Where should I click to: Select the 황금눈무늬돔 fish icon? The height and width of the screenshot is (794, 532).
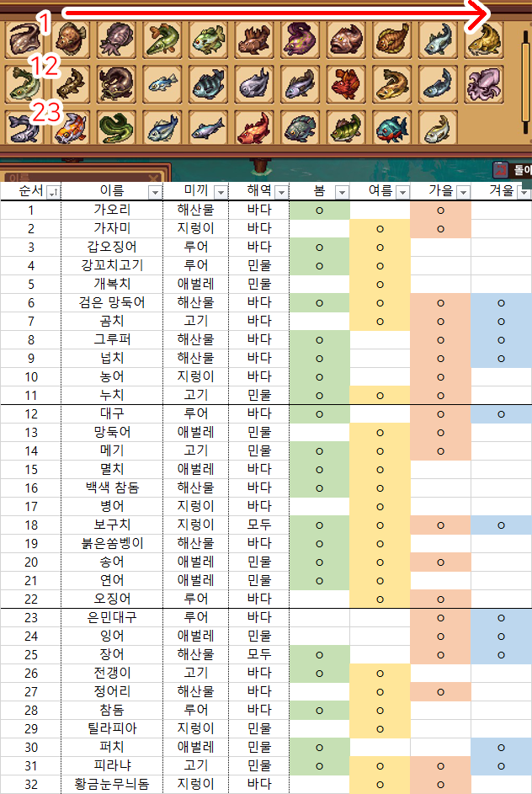[x=439, y=128]
